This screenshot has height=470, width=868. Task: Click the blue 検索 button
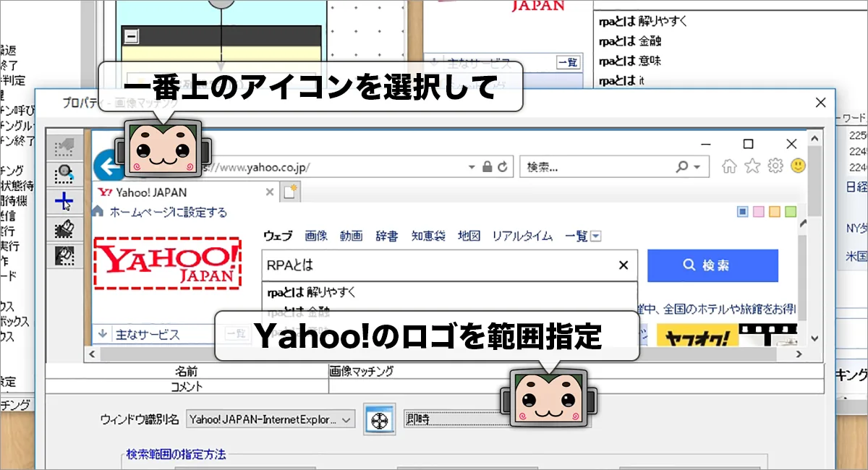click(712, 265)
